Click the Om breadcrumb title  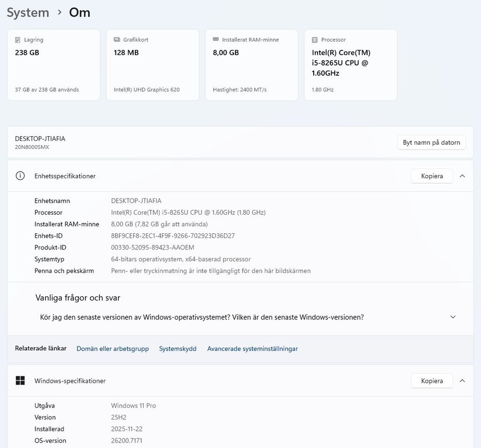tap(80, 13)
